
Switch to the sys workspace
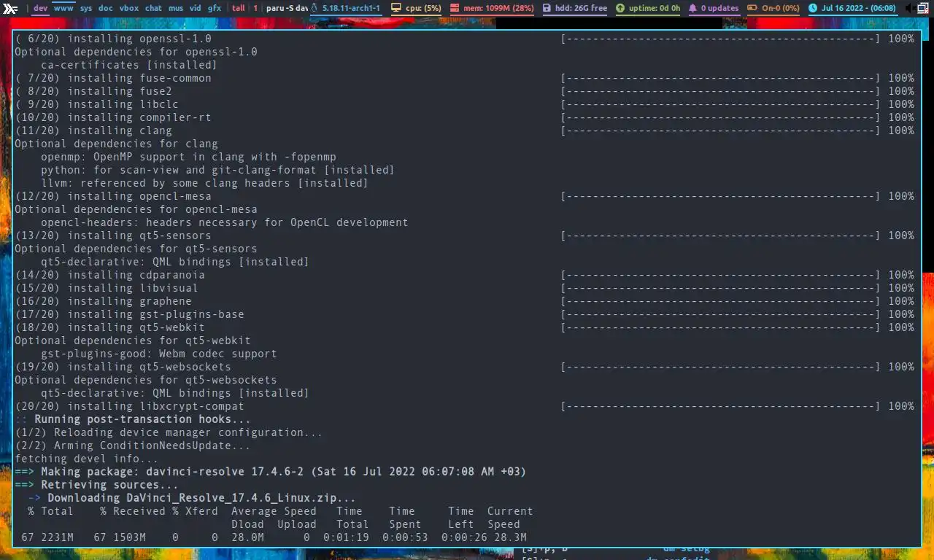pyautogui.click(x=86, y=9)
